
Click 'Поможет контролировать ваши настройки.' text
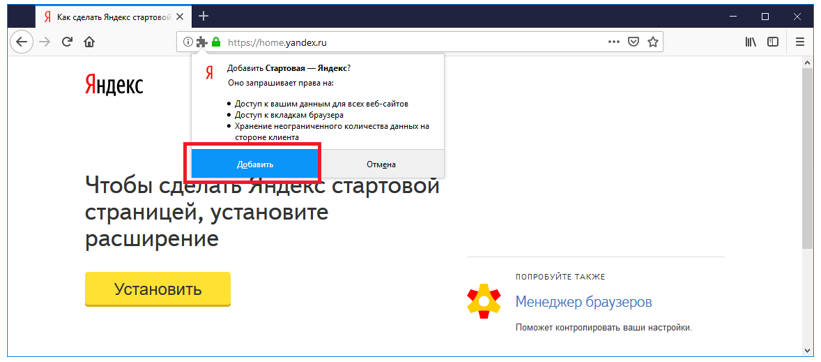click(x=604, y=328)
